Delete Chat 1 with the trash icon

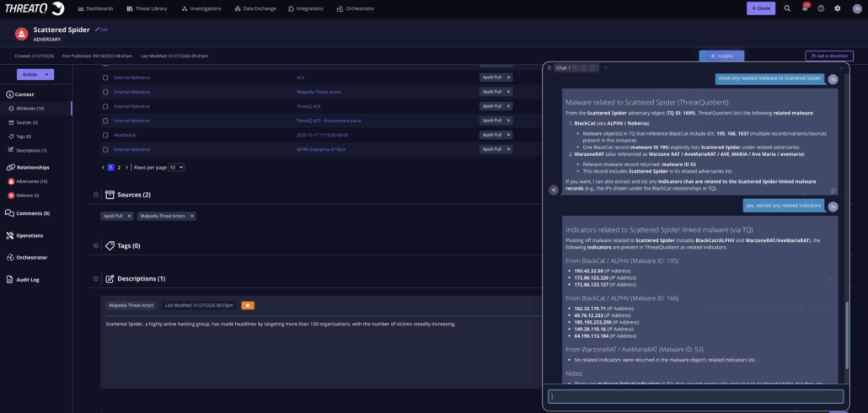pos(592,67)
